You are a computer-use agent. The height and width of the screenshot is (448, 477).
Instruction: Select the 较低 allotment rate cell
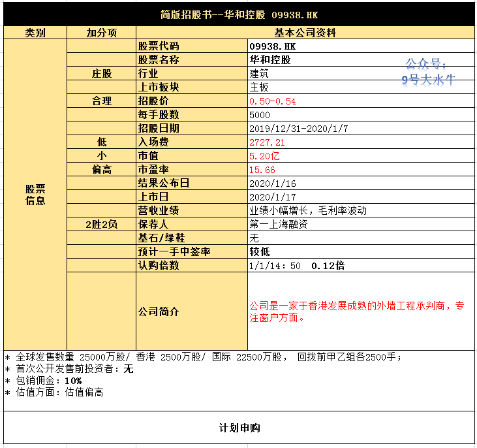[361, 251]
